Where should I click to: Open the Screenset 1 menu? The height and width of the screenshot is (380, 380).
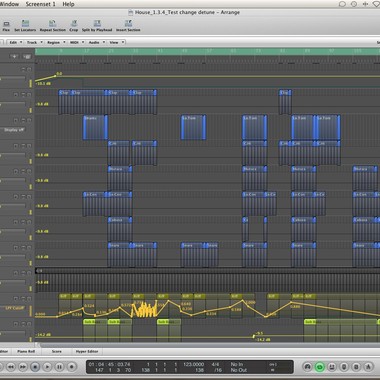[41, 4]
